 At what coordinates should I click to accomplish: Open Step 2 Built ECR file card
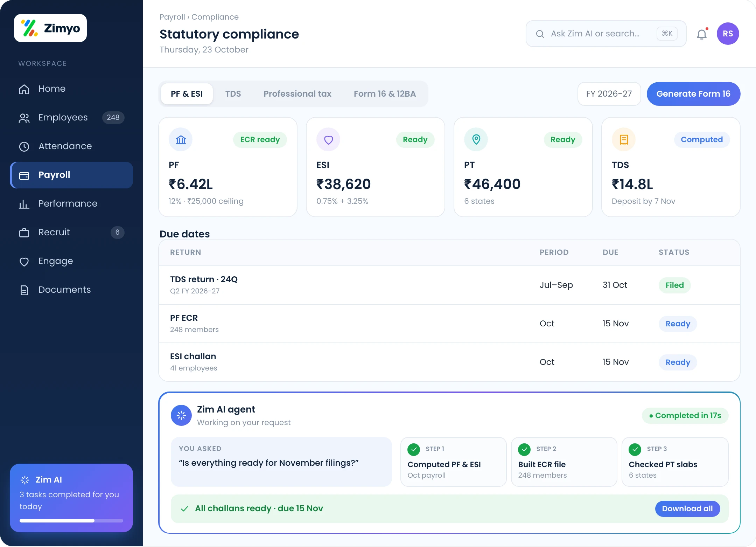click(x=564, y=462)
